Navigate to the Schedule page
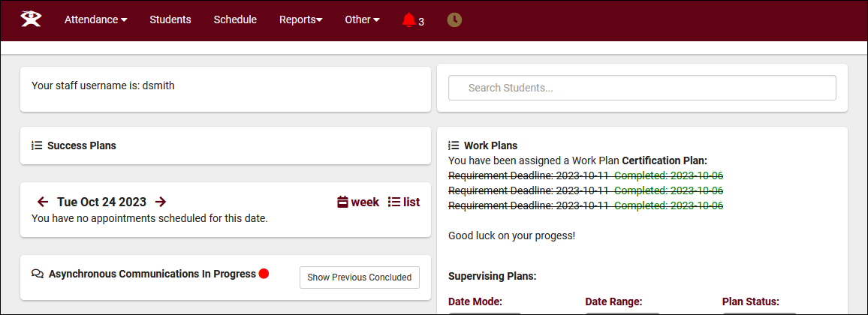Screen dimensions: 868x315 point(235,20)
